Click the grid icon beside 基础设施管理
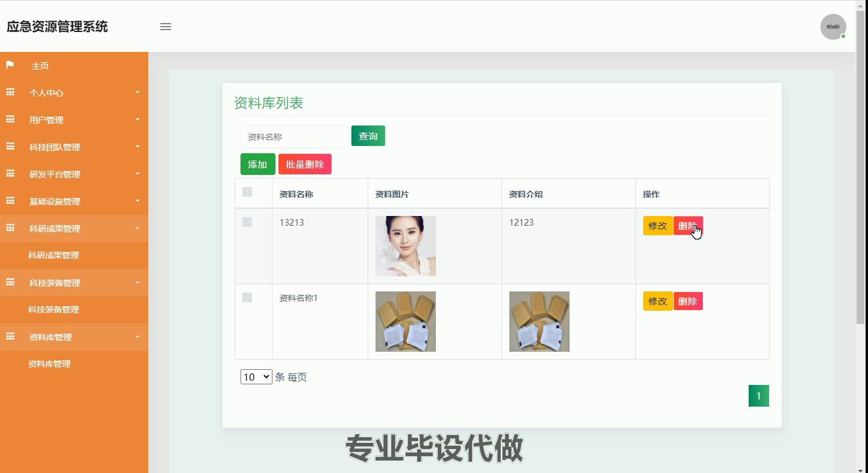The image size is (868, 473). pyautogui.click(x=10, y=201)
